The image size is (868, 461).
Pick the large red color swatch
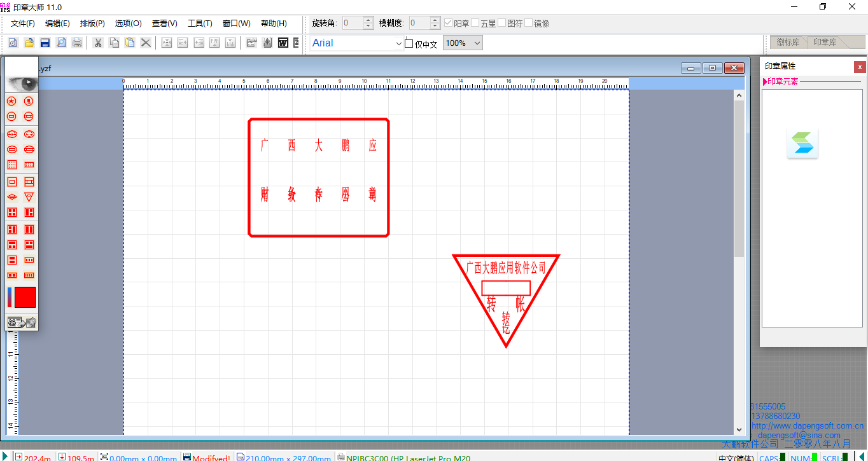tap(25, 298)
